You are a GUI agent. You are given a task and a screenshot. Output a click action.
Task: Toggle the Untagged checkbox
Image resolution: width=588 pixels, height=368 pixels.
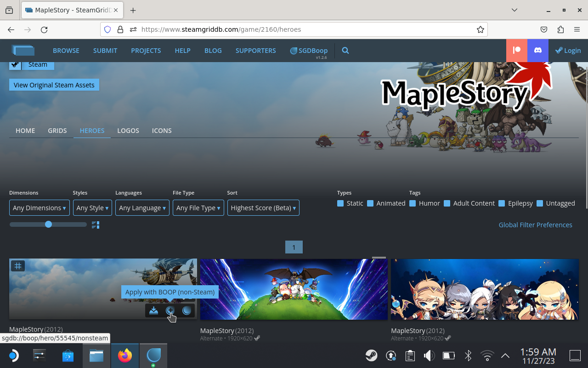point(540,203)
